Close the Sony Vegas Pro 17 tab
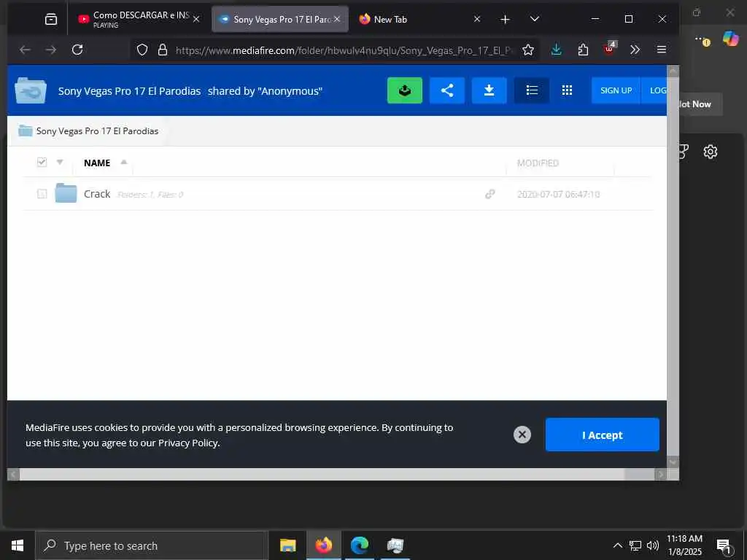 [337, 19]
